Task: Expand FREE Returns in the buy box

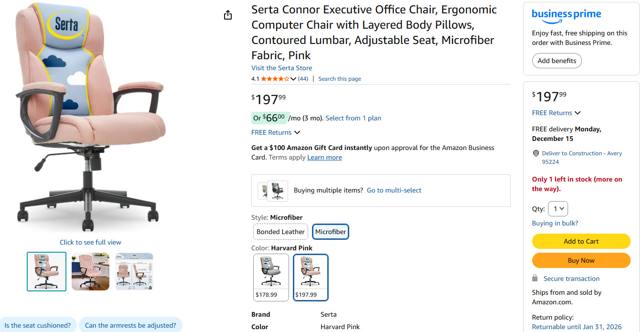Action: click(x=556, y=113)
